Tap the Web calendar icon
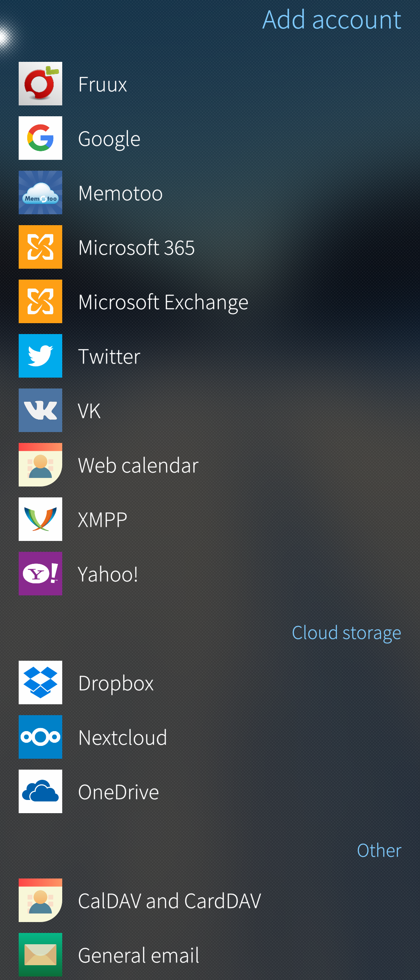Screen dimensions: 420x980 coord(40,465)
